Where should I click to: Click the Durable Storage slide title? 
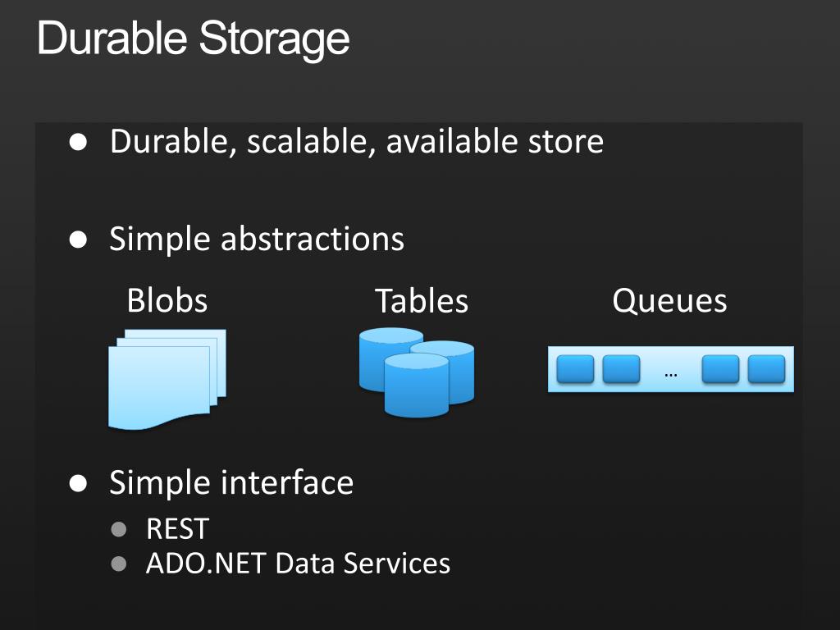point(194,39)
